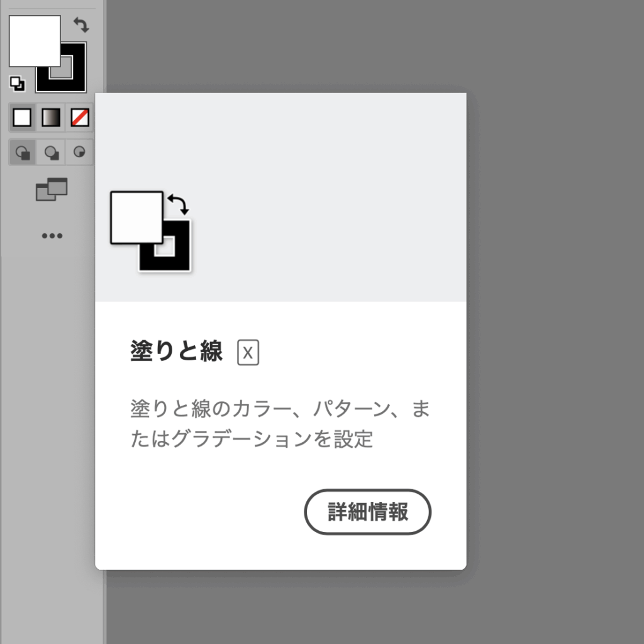Choose Draw Normal mode icon
Viewport: 644px width, 644px height.
pos(22,152)
